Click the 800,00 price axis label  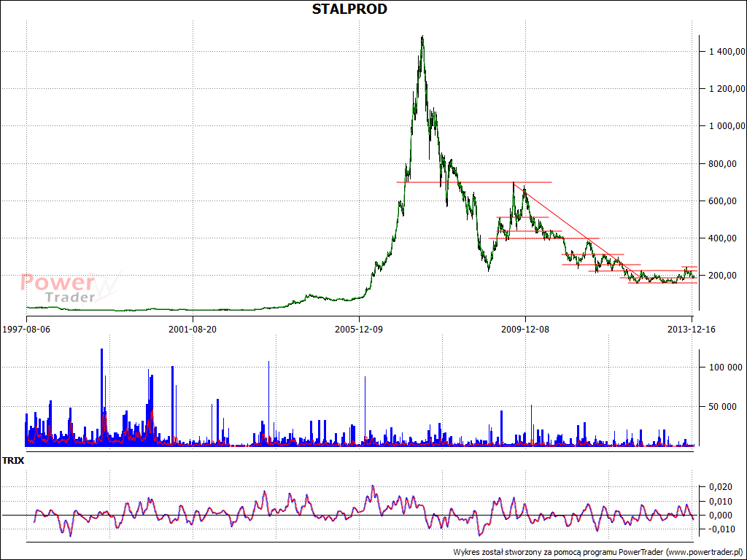click(723, 164)
